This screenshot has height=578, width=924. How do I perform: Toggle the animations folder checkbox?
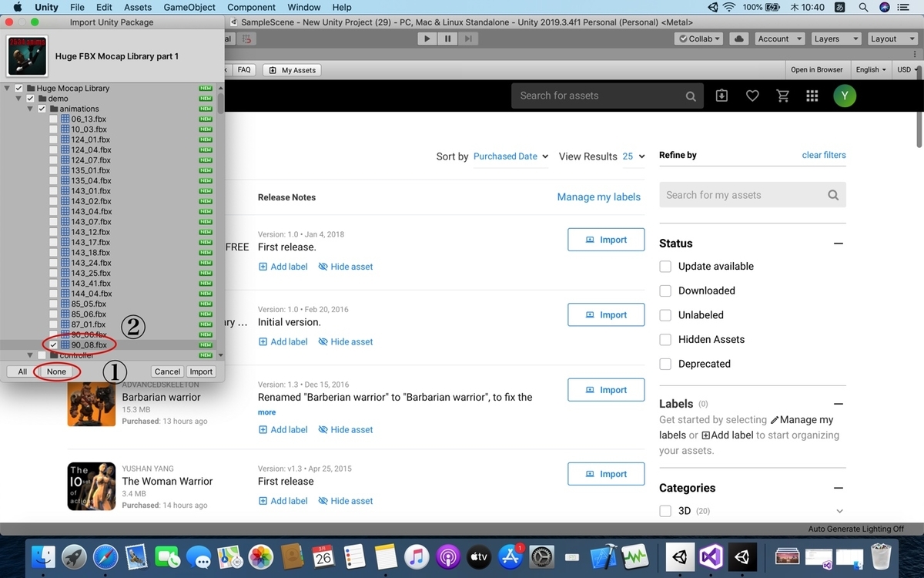tap(42, 109)
